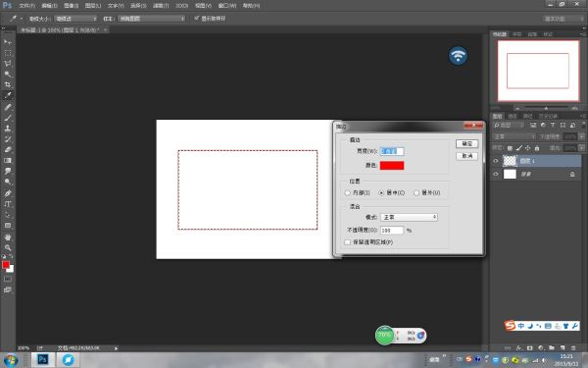Select the History Brush tool

[8, 139]
